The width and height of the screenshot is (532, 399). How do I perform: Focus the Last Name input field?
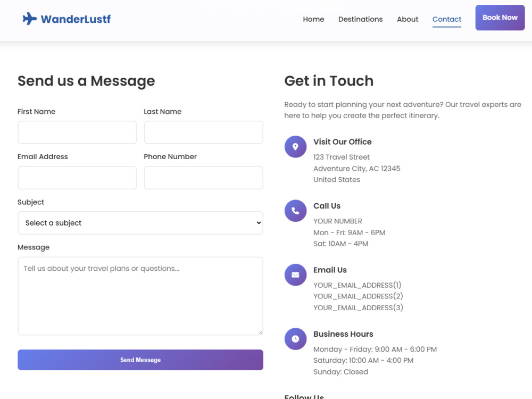tap(203, 132)
